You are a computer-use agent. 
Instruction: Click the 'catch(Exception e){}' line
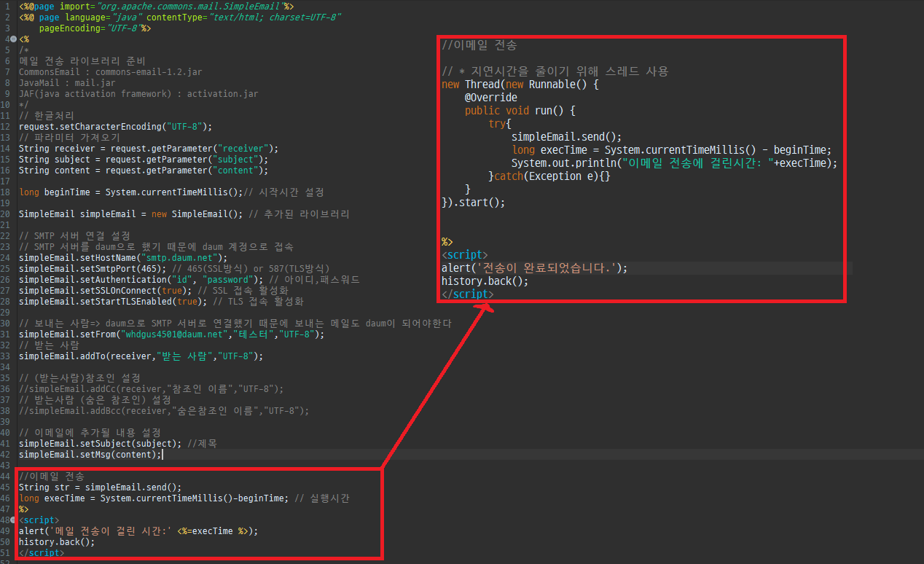point(549,176)
